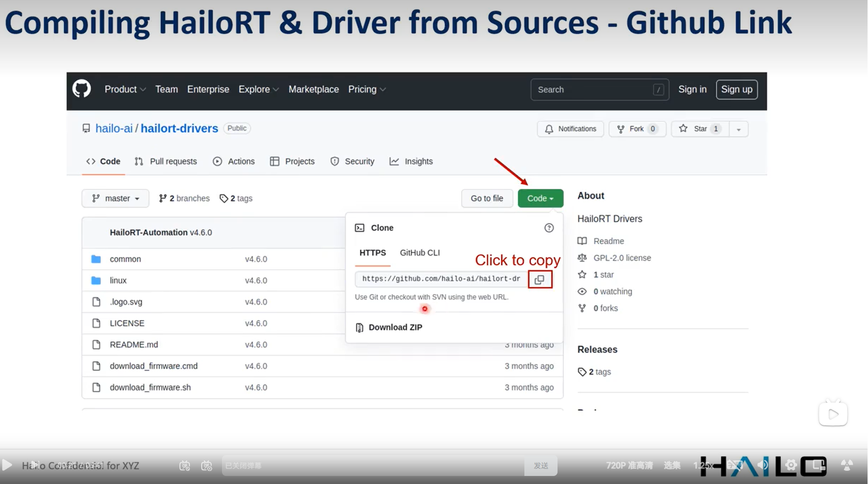Screen dimensions: 868x484
Task: Open the hailort-drivers repository link
Action: tap(179, 128)
